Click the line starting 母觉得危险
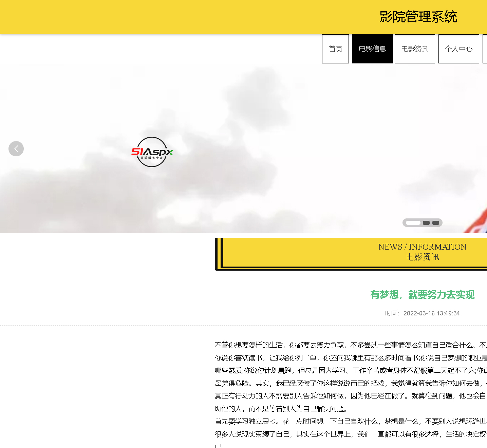487x448 pixels. [351, 383]
